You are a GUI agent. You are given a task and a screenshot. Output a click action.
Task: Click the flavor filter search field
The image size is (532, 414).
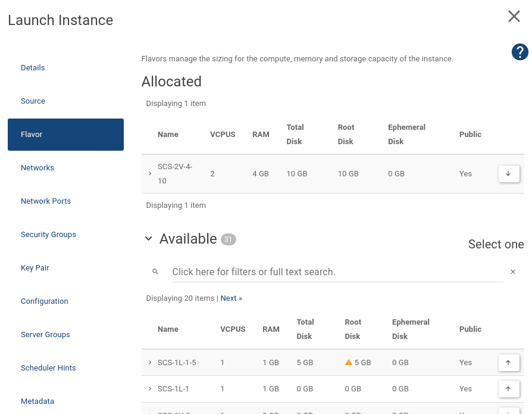(x=336, y=272)
